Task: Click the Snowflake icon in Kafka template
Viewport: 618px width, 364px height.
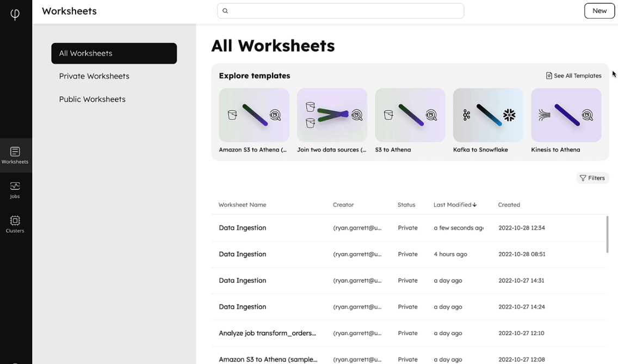Action: (x=509, y=115)
